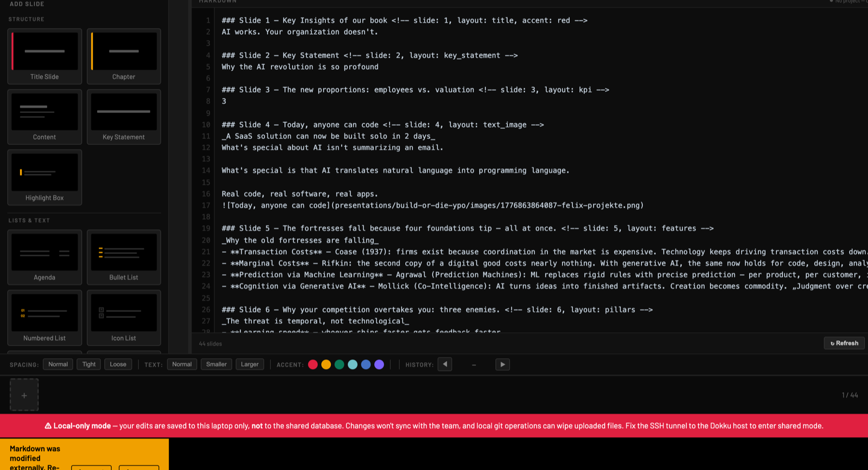Add a Key Statement slide layout
This screenshot has height=470, width=868.
click(124, 117)
